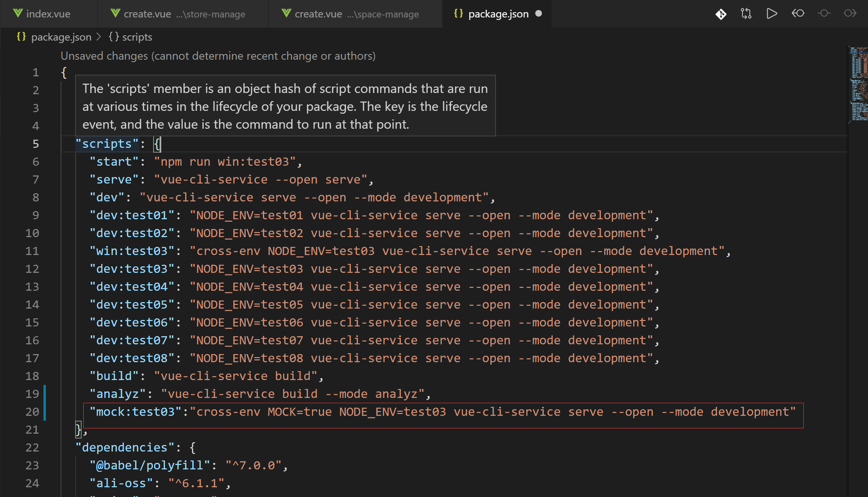The height and width of the screenshot is (497, 868).
Task: Switch to the index.vue tab
Action: tap(48, 14)
